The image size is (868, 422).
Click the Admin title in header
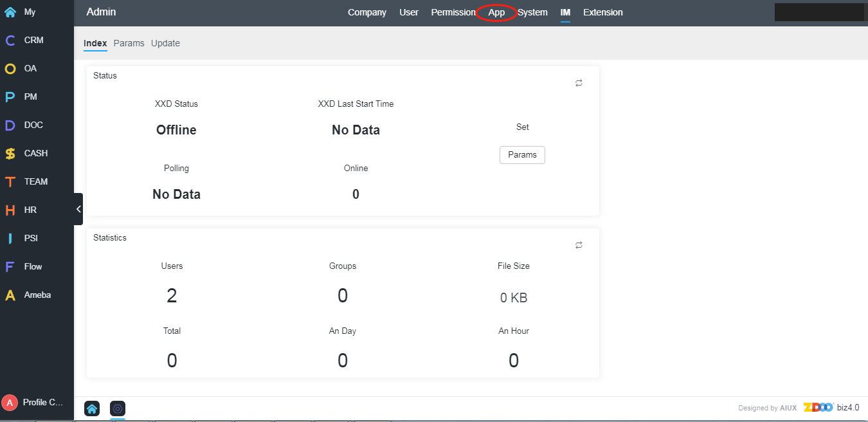[x=101, y=12]
